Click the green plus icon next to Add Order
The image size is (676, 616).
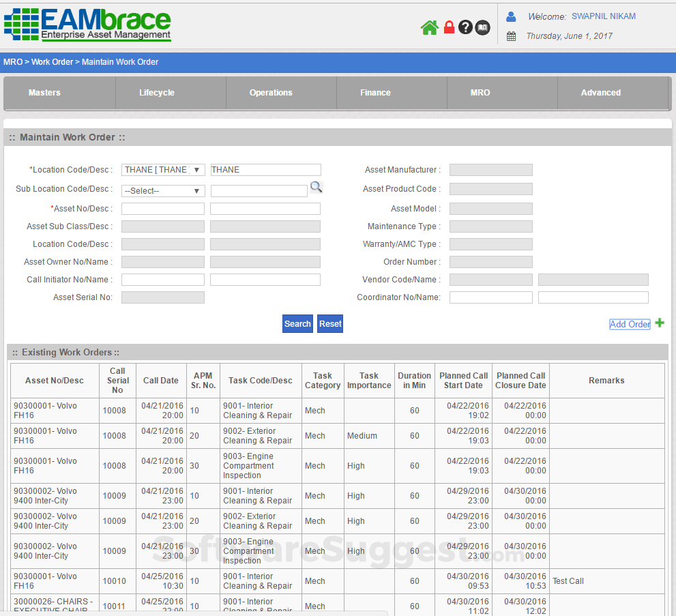[659, 323]
